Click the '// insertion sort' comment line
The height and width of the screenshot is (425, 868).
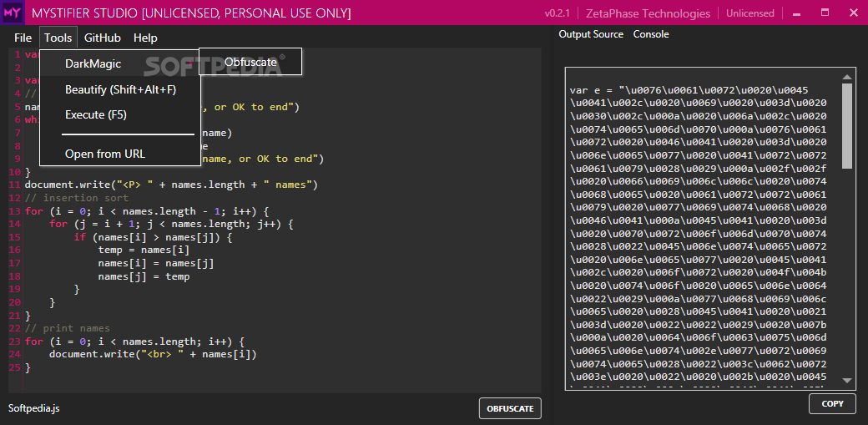coord(77,198)
